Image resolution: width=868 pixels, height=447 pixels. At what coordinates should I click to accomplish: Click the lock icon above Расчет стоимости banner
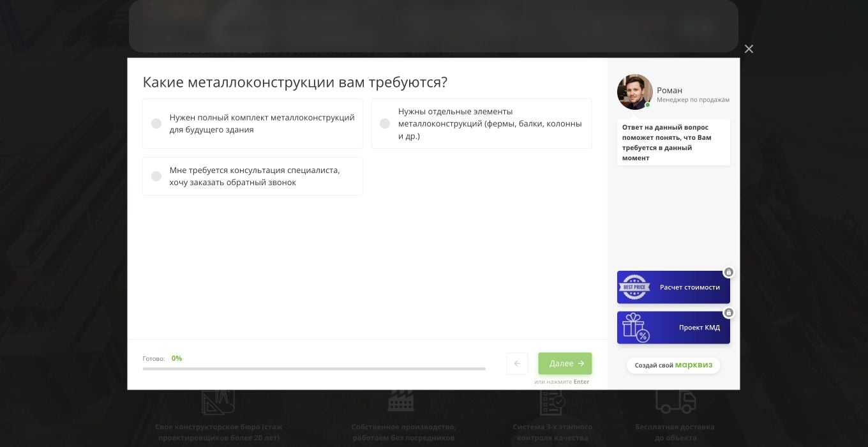point(729,272)
